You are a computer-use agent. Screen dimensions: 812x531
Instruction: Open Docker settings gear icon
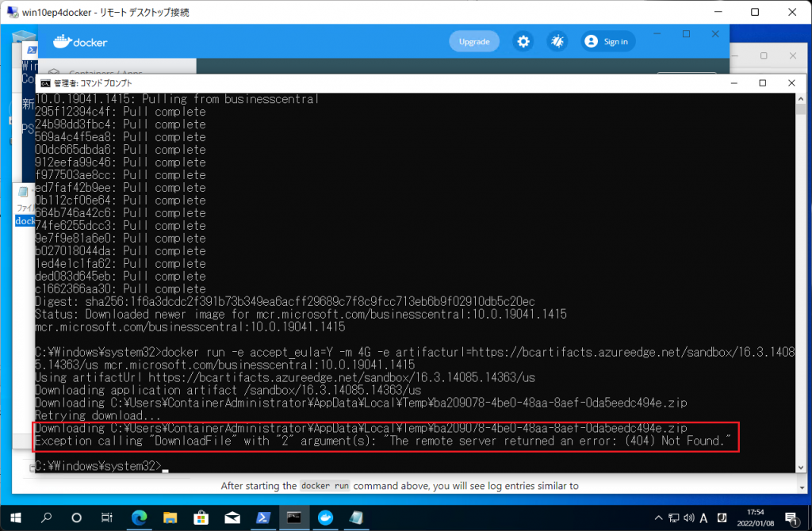[523, 41]
